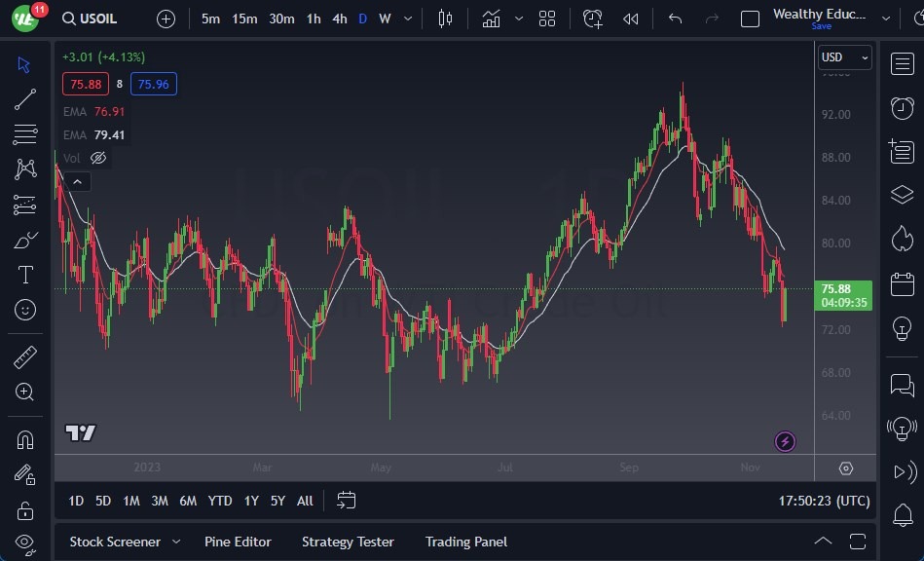Open the Stock Screener dropdown chevron
The image size is (924, 561).
tap(175, 542)
